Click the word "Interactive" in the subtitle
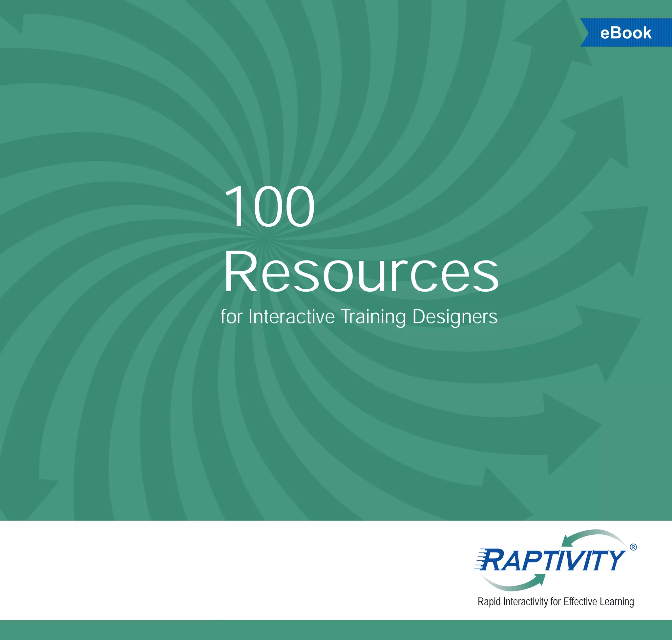Image resolution: width=672 pixels, height=640 pixels. 291,317
